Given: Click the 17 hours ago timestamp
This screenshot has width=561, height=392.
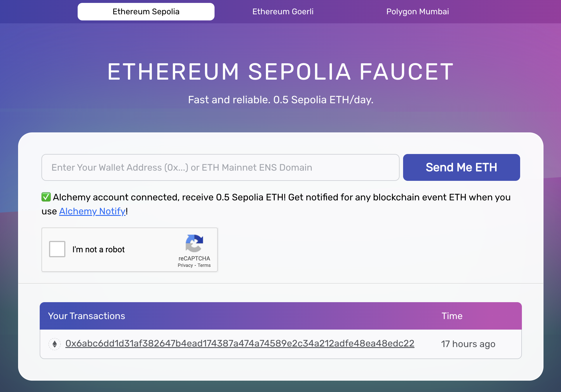Looking at the screenshot, I should (468, 344).
